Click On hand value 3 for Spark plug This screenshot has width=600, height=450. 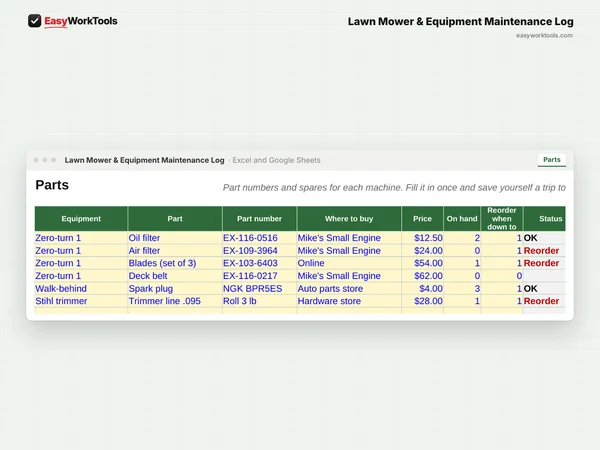click(x=462, y=289)
